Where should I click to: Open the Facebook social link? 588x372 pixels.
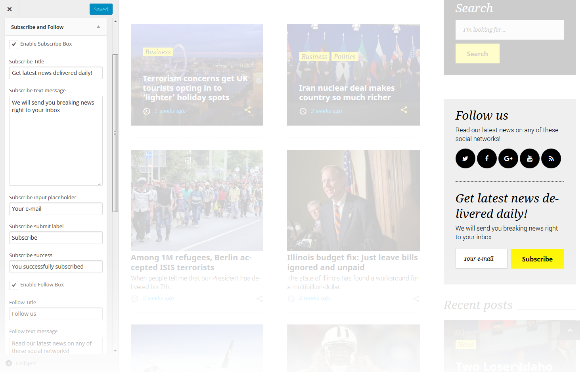pyautogui.click(x=486, y=158)
